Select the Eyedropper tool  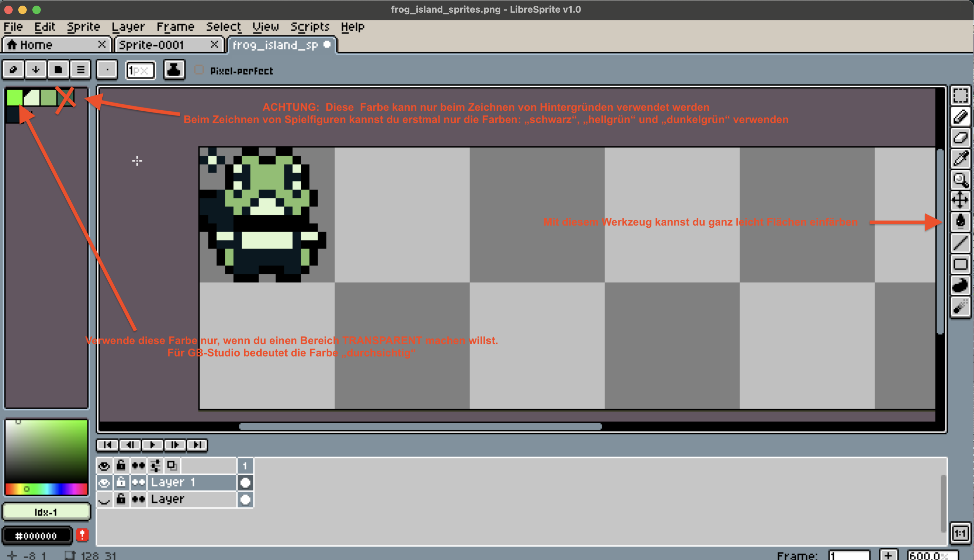pos(960,158)
